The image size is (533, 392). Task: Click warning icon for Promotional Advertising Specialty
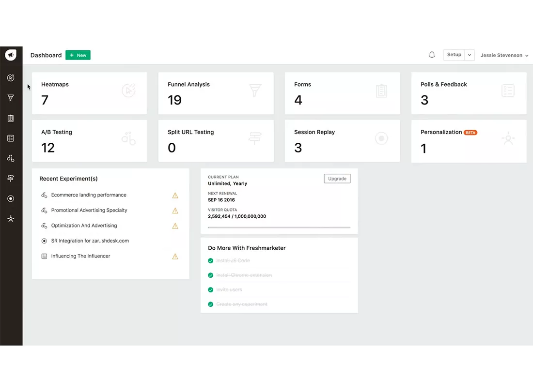[x=175, y=211]
